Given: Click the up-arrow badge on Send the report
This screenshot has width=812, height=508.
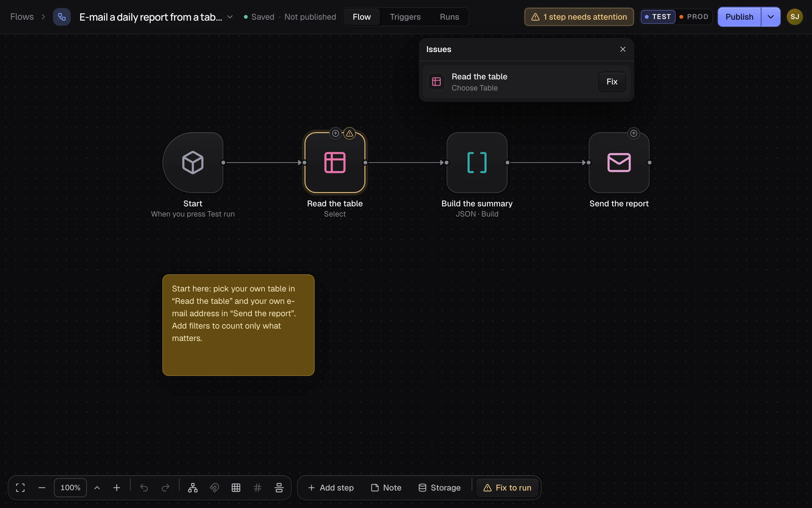Looking at the screenshot, I should point(633,133).
